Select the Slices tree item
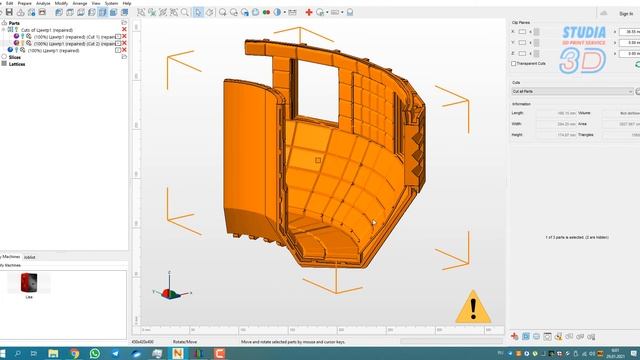This screenshot has width=640, height=360. [15, 57]
